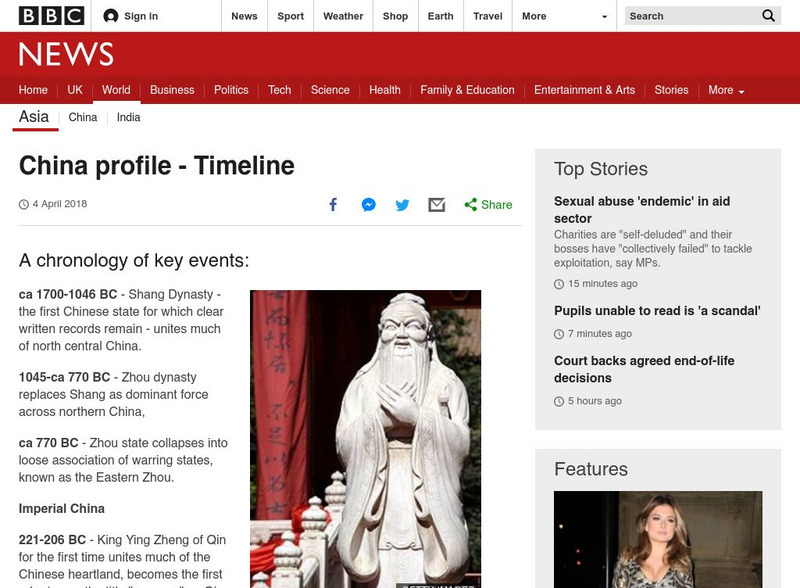
Task: Select the World section tab
Action: click(116, 90)
